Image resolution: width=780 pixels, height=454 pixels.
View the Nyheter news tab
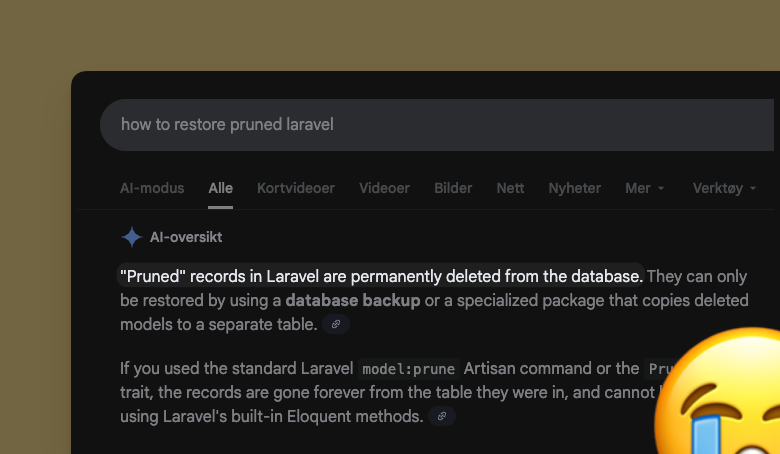click(574, 188)
